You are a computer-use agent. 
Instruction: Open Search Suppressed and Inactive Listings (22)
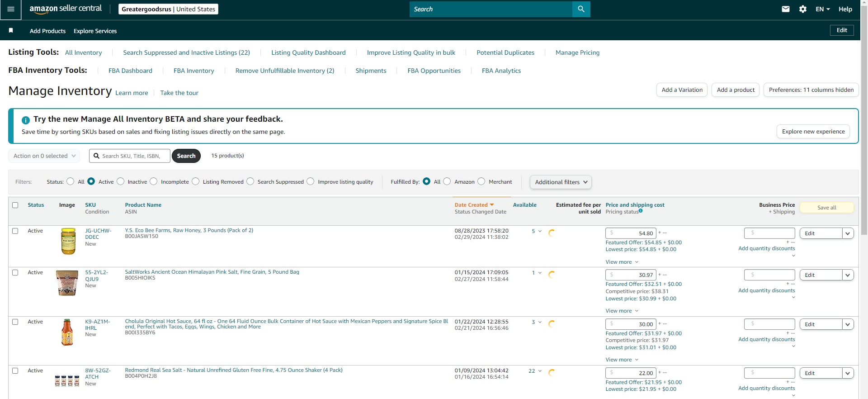click(x=186, y=52)
